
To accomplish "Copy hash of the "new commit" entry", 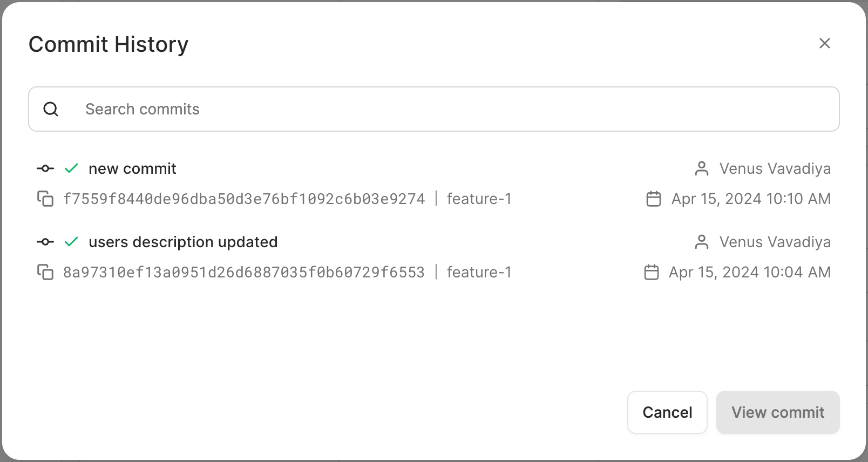I will pyautogui.click(x=45, y=199).
